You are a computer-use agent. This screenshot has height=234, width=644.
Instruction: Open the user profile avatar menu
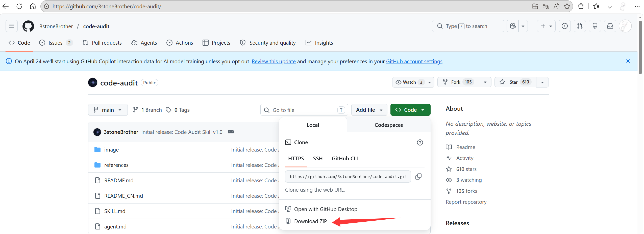pyautogui.click(x=625, y=26)
